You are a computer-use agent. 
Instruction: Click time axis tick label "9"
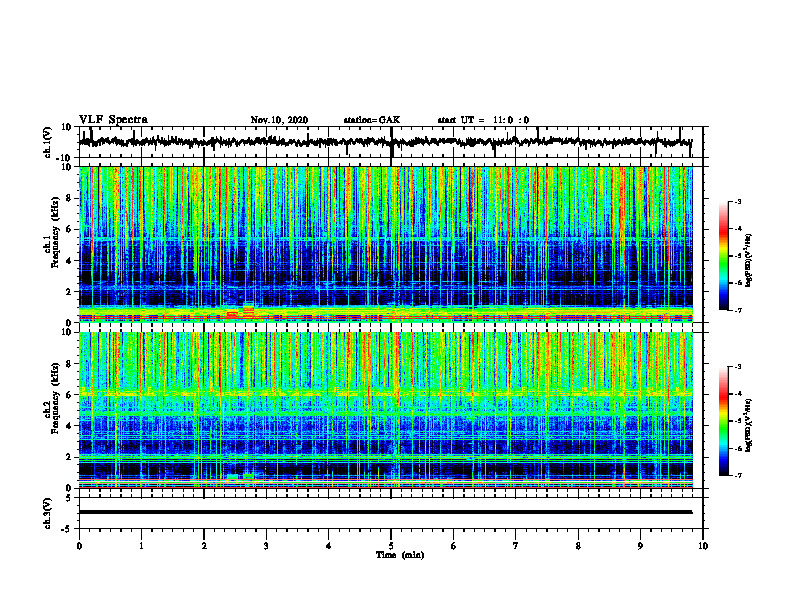pos(640,546)
